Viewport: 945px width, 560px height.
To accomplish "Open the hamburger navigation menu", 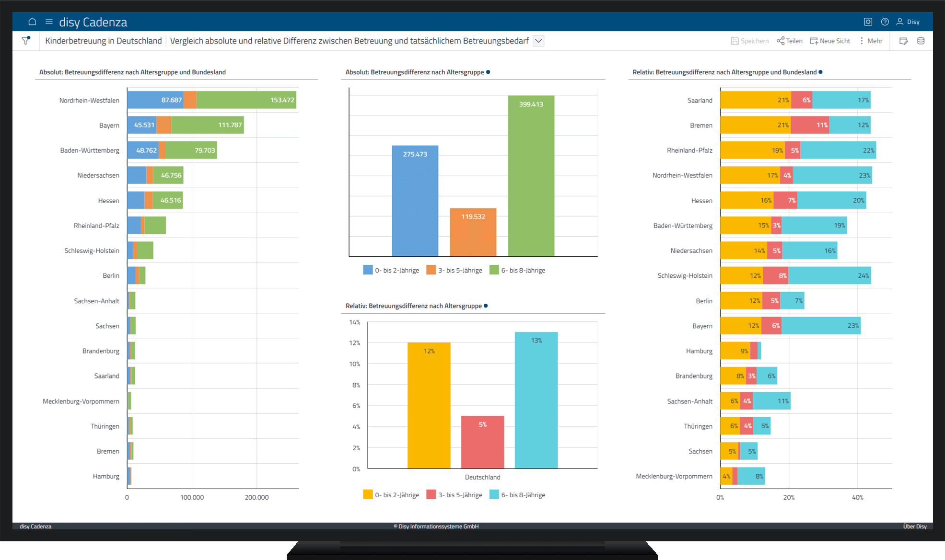I will tap(49, 22).
